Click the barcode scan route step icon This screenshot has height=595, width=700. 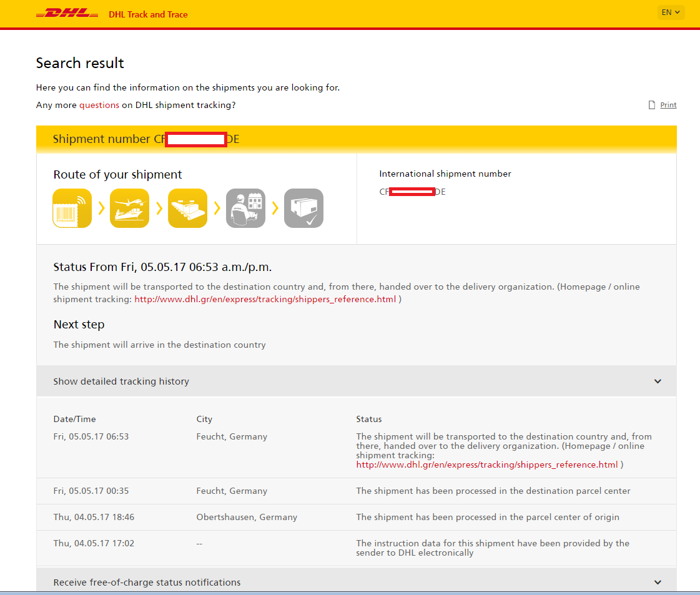tap(72, 208)
